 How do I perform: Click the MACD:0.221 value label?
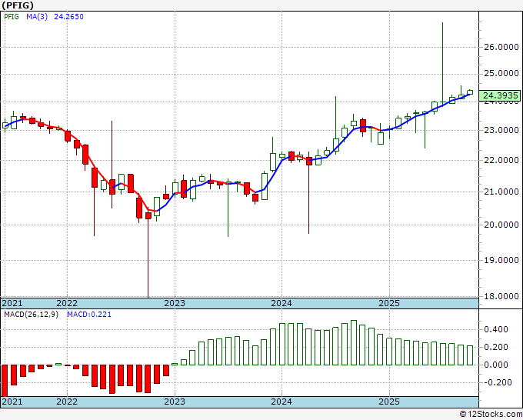pos(89,315)
